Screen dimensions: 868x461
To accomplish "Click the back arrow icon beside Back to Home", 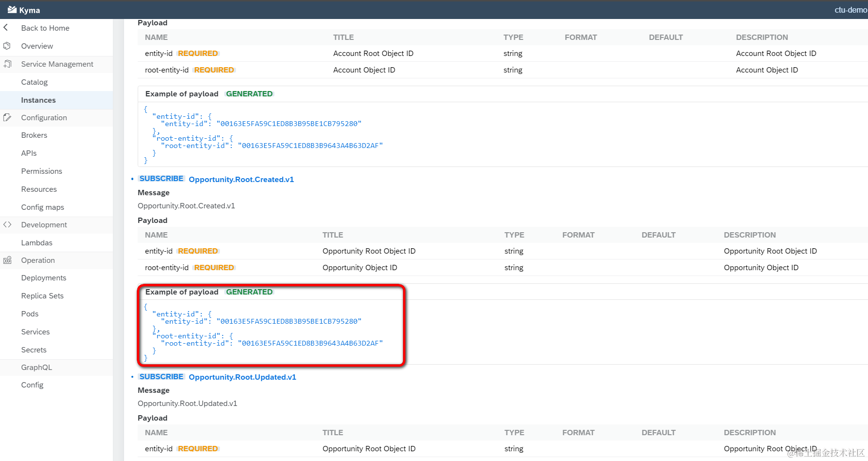I will coord(6,28).
